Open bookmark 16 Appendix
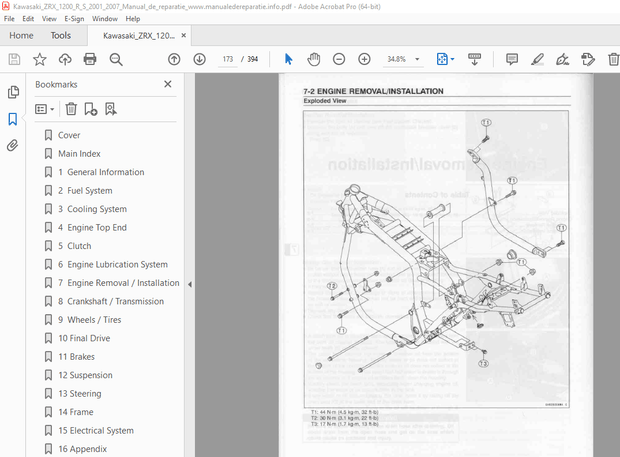This screenshot has height=457, width=620. [83, 449]
